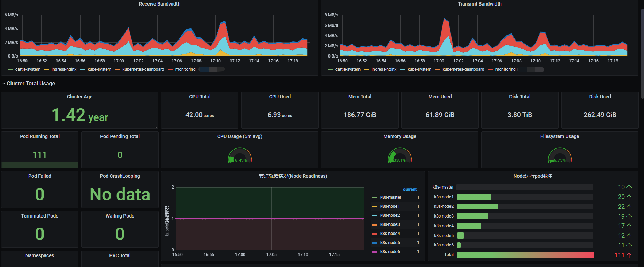Open color picker for k8s-node6 legend swatch
Image resolution: width=644 pixels, height=267 pixels.
point(374,252)
